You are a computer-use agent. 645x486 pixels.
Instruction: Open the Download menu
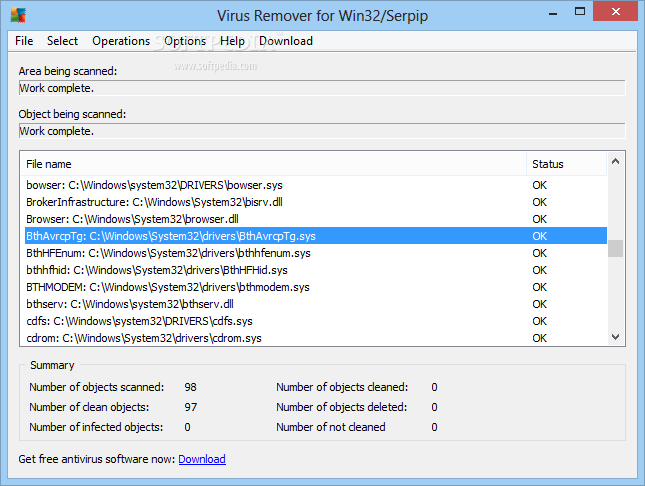click(286, 41)
